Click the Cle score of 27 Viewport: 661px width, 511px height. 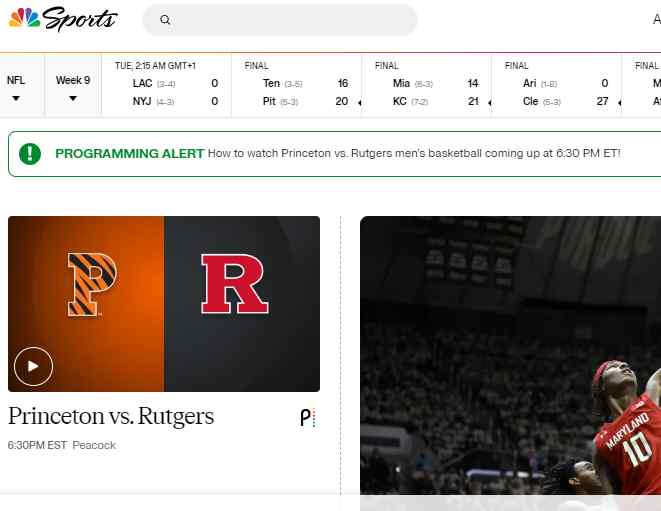pos(602,102)
